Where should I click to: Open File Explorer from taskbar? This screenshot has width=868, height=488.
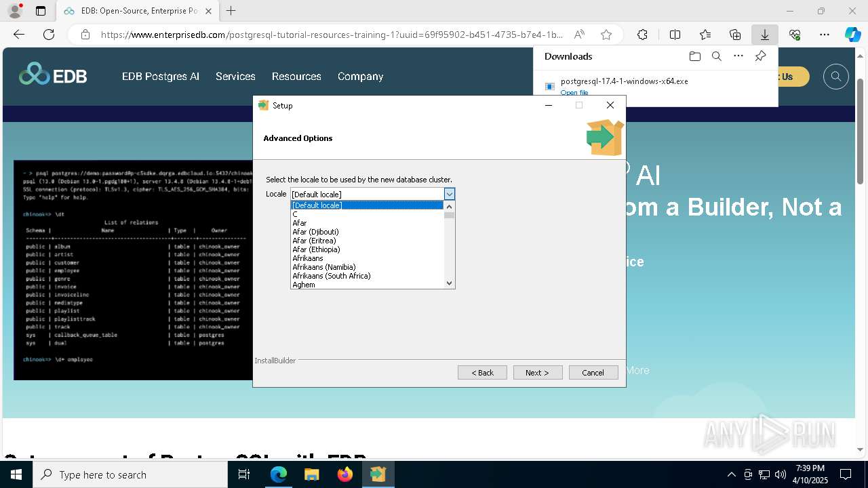[311, 474]
